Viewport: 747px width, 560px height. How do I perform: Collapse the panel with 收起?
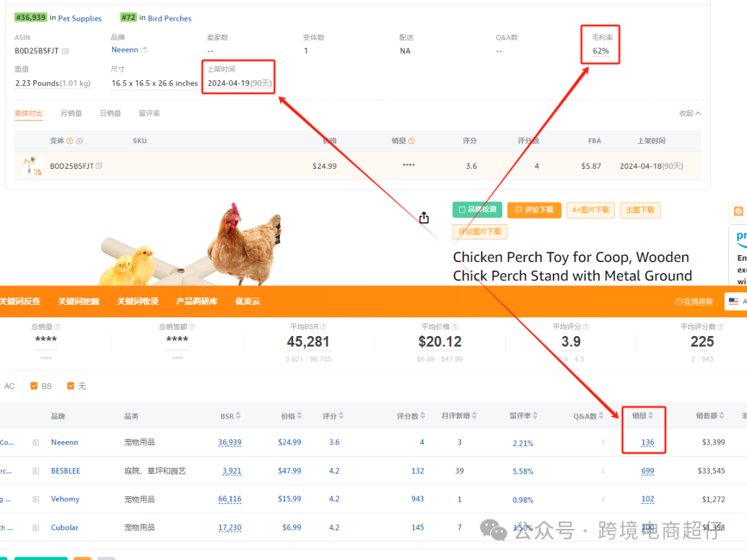point(690,113)
